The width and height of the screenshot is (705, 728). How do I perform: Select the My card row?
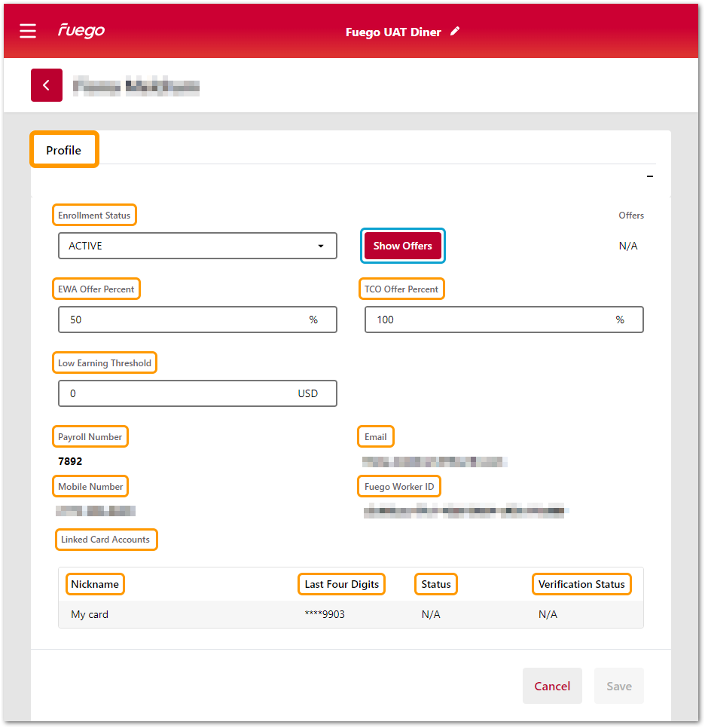click(x=350, y=614)
